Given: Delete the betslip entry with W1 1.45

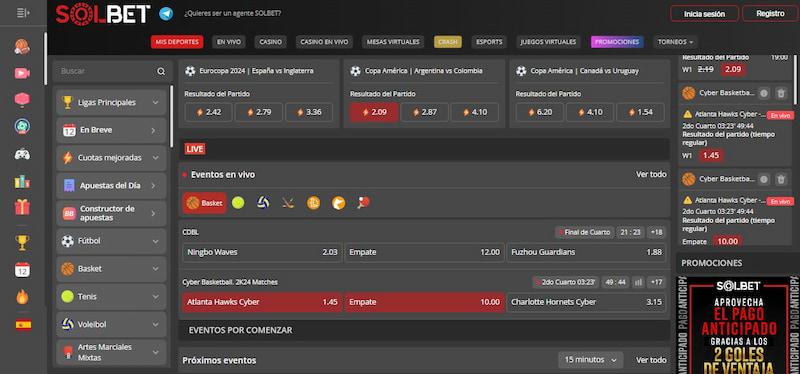Looking at the screenshot, I should (x=781, y=93).
